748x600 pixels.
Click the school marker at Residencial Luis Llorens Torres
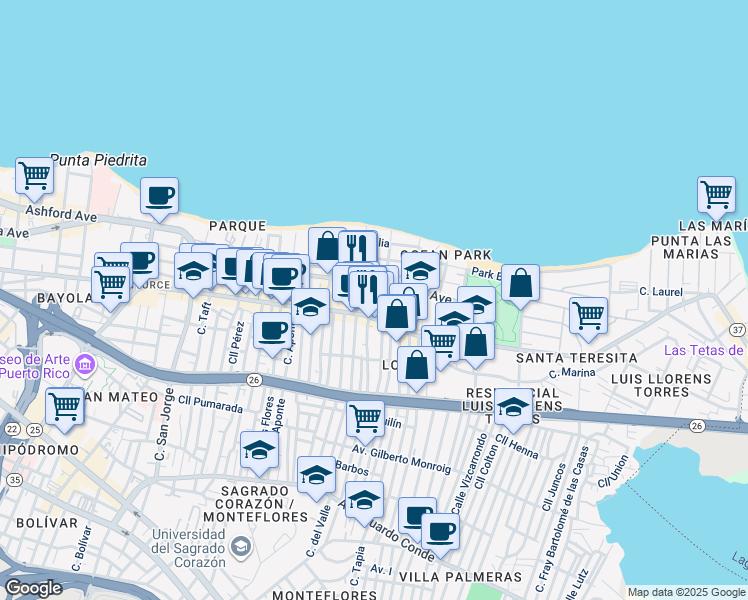[513, 406]
